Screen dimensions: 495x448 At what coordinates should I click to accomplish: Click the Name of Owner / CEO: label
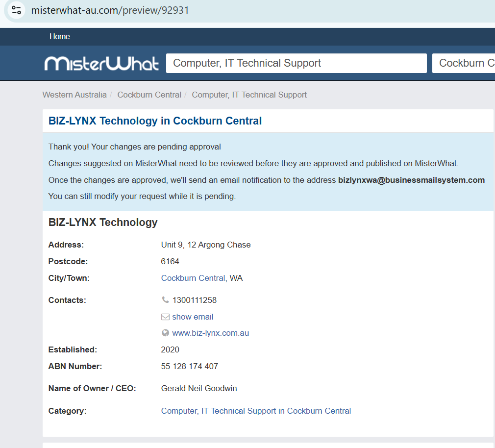[x=92, y=388]
